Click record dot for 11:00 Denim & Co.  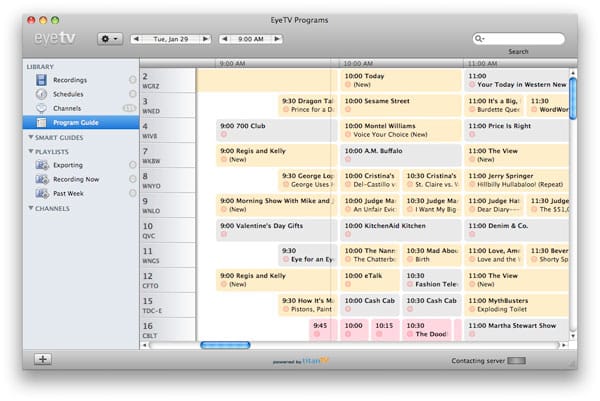[x=472, y=234]
